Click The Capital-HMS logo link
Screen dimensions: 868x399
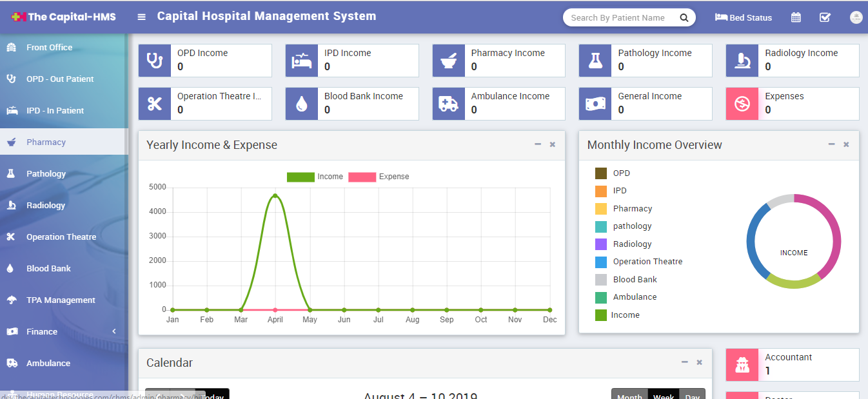[63, 17]
